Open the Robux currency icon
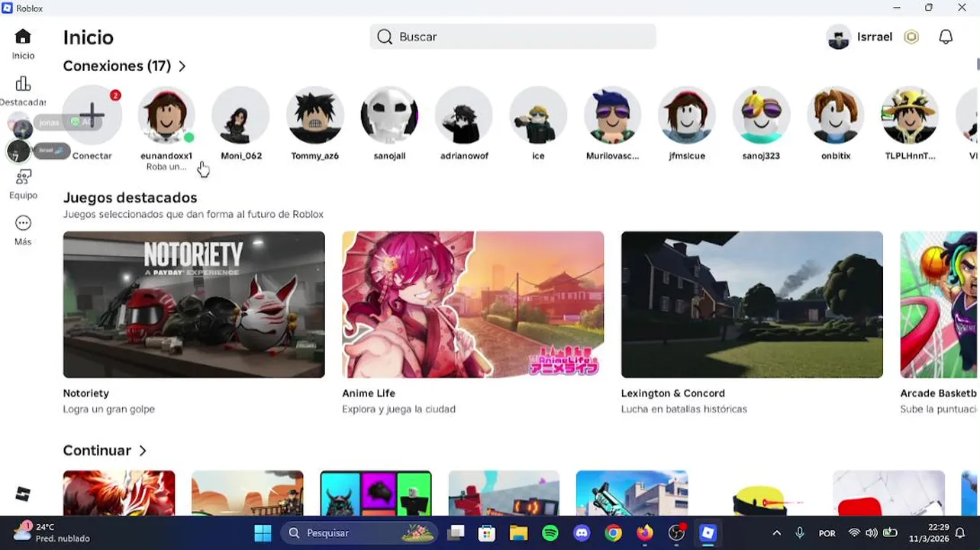Image resolution: width=980 pixels, height=550 pixels. [x=911, y=37]
